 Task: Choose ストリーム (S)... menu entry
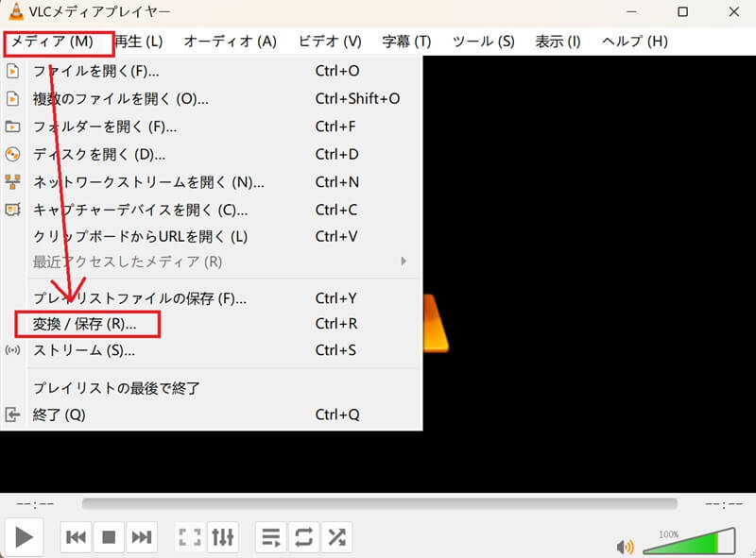[211, 350]
